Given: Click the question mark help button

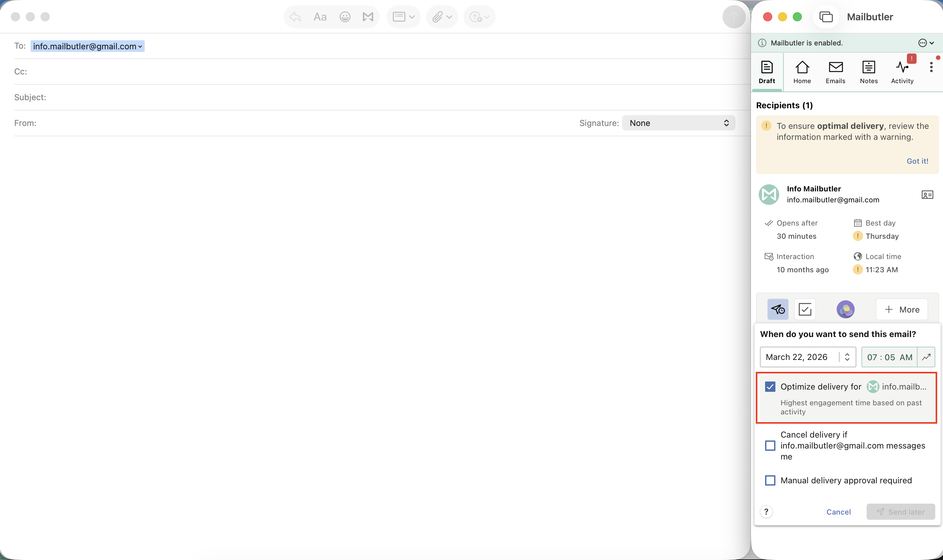Looking at the screenshot, I should click(x=766, y=512).
